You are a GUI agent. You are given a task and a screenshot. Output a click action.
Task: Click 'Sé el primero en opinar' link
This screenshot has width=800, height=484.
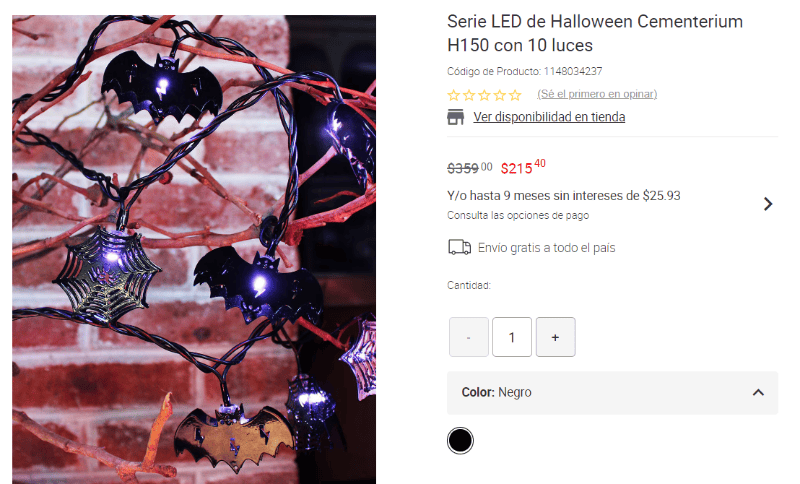click(597, 94)
